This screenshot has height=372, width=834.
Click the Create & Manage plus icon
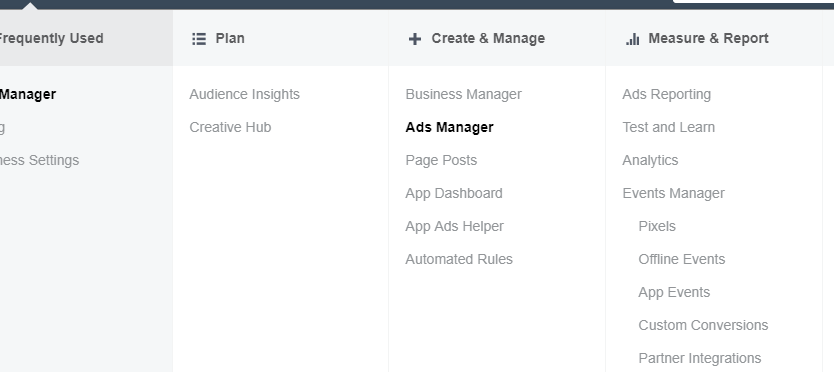(415, 39)
